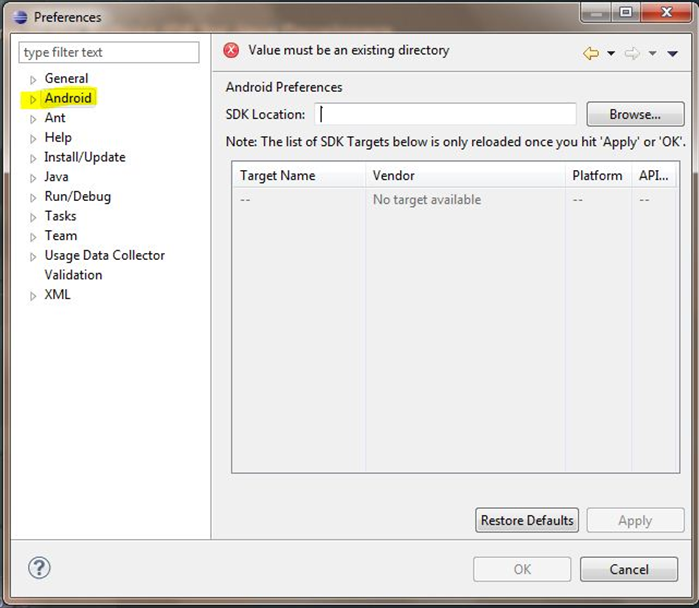This screenshot has height=608, width=699.
Task: Click the API... column header
Action: [654, 175]
